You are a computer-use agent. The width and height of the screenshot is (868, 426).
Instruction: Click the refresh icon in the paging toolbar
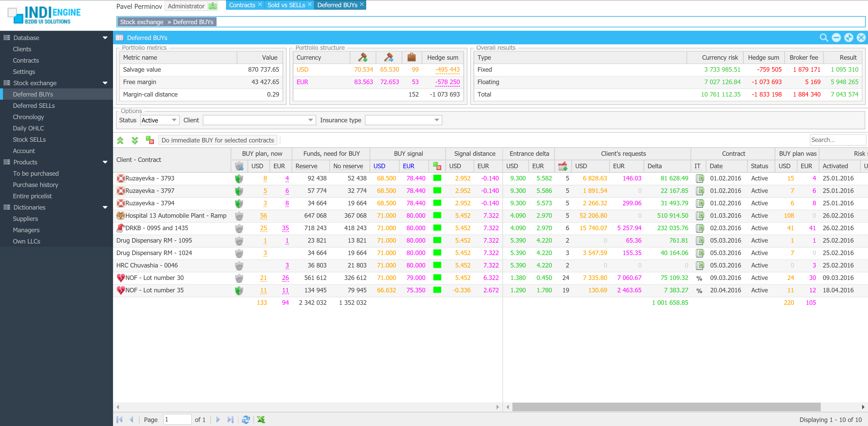pyautogui.click(x=246, y=419)
